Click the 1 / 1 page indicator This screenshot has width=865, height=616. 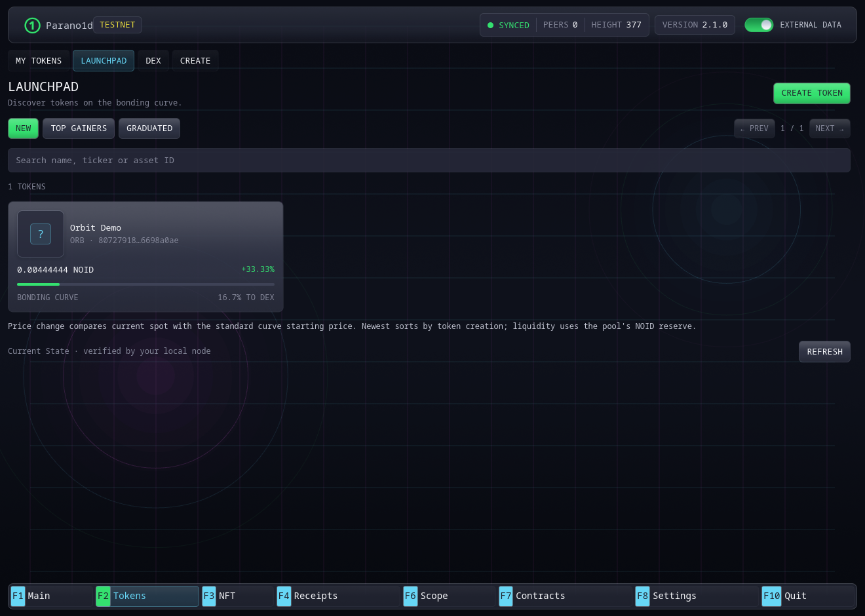tap(792, 128)
